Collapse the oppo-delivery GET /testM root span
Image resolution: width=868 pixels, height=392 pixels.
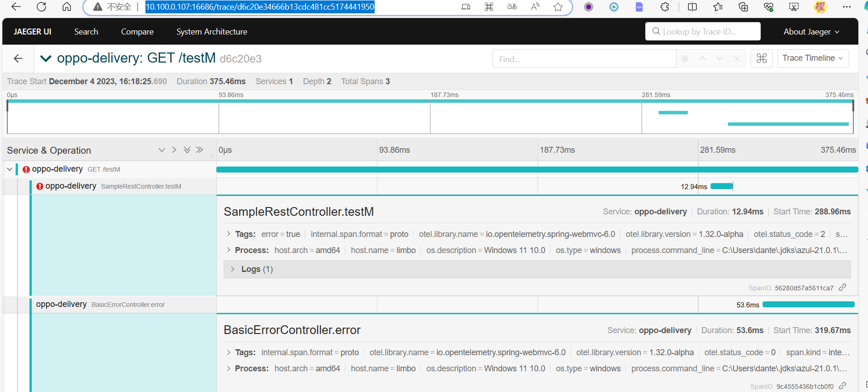click(9, 169)
